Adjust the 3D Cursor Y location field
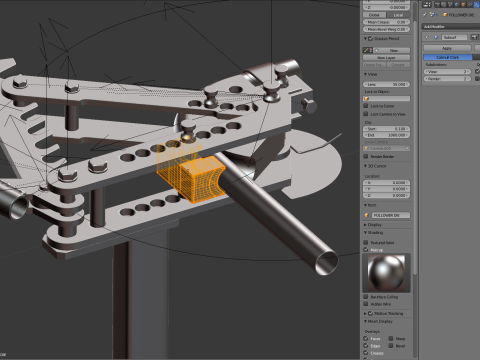The image size is (480, 360). [386, 189]
